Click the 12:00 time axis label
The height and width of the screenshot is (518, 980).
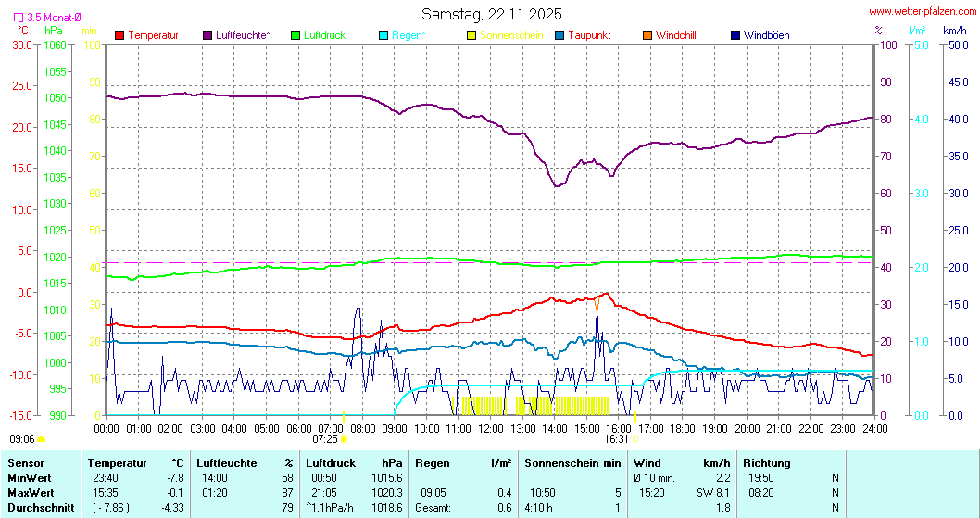491,428
